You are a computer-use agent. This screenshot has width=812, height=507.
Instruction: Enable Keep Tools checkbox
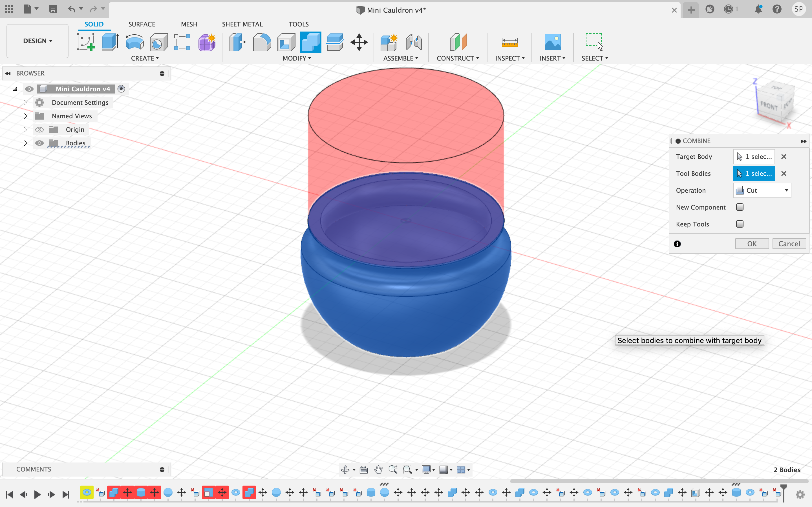pos(740,224)
